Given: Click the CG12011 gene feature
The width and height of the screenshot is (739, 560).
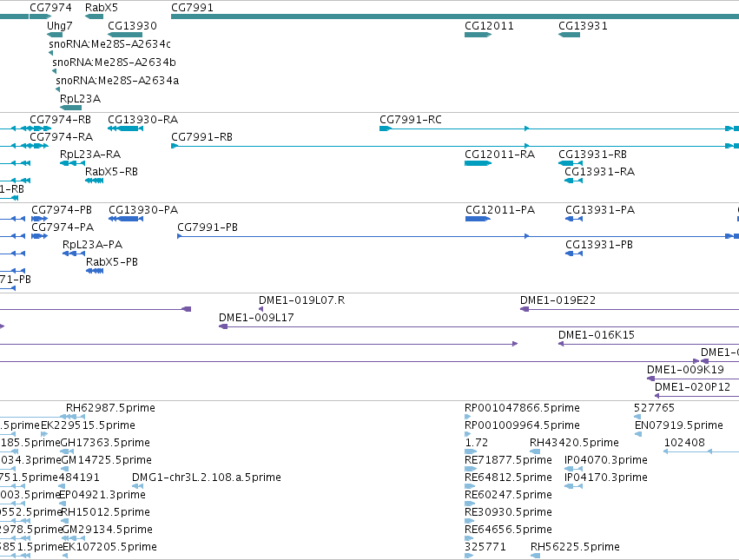Looking at the screenshot, I should coord(478,35).
